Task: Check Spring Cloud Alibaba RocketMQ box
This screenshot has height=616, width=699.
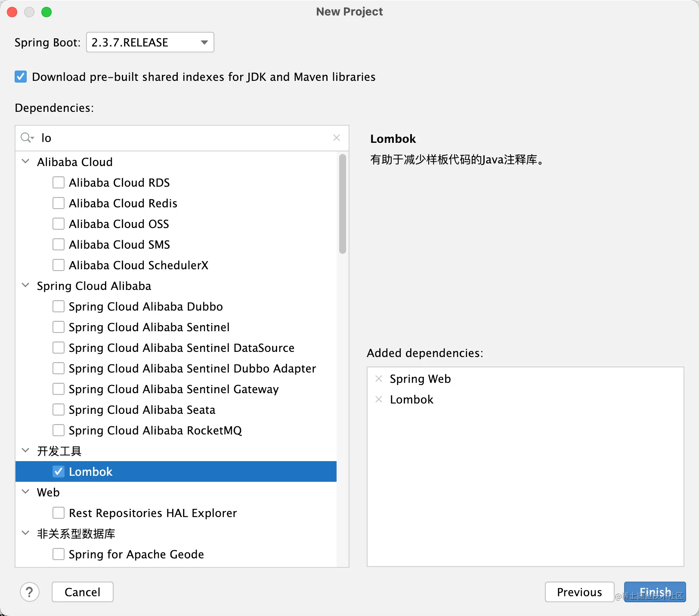Action: 59,430
